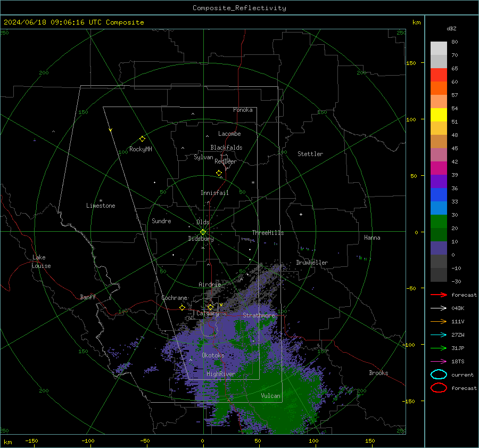The image size is (479, 448).
Task: Select the slate 0 dBZ color swatch
Action: click(x=439, y=248)
